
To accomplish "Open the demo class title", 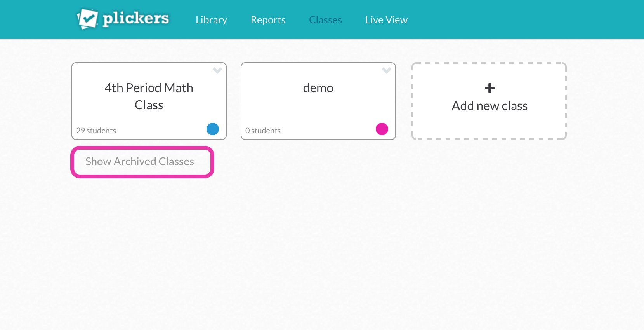I will tap(318, 88).
